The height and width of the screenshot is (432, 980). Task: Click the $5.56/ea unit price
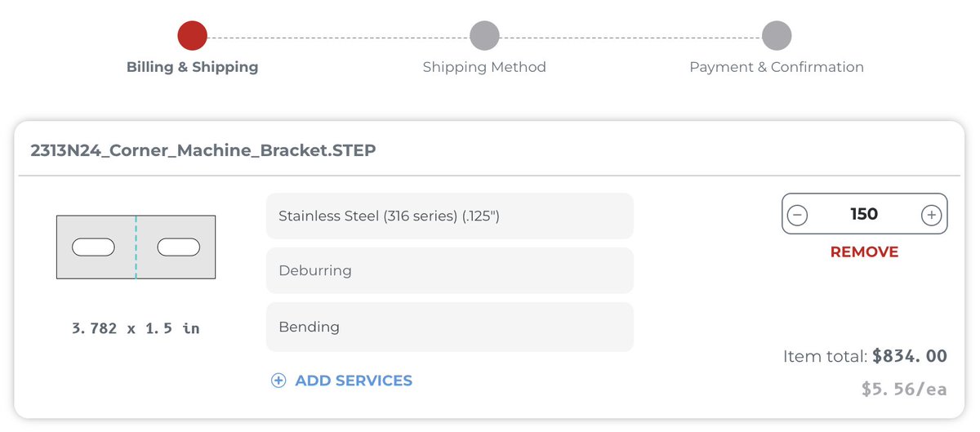pos(904,390)
